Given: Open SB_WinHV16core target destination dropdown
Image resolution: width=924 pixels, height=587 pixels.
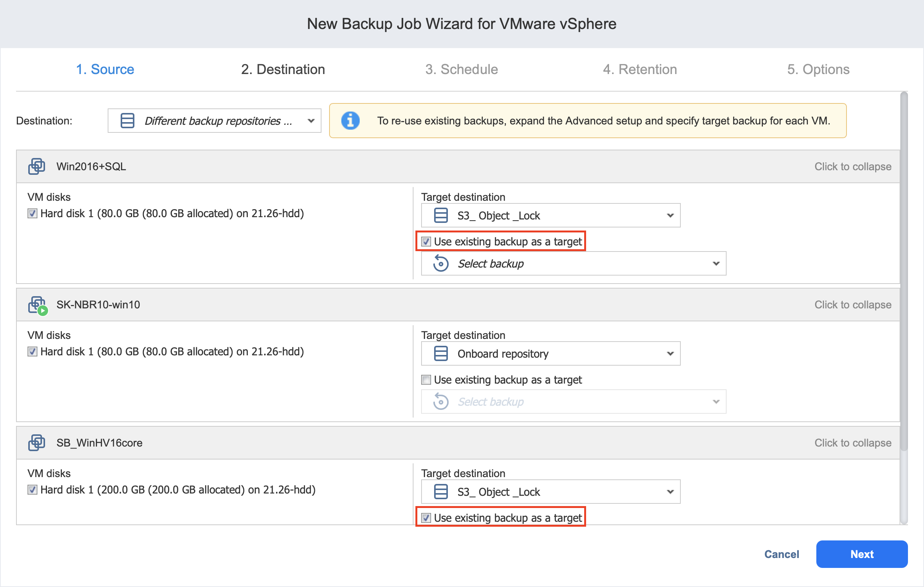Looking at the screenshot, I should click(x=551, y=492).
